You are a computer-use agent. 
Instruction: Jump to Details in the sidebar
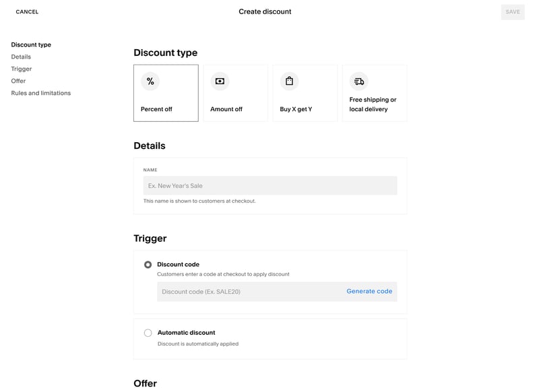(x=21, y=57)
